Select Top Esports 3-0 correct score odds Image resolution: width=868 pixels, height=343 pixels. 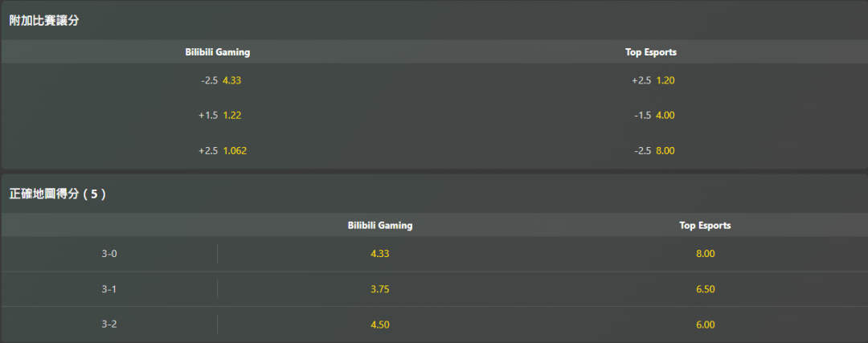click(x=705, y=254)
